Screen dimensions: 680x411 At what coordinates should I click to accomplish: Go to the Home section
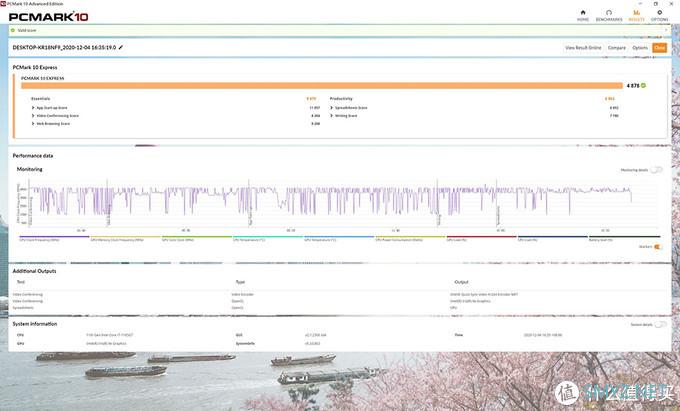click(582, 16)
